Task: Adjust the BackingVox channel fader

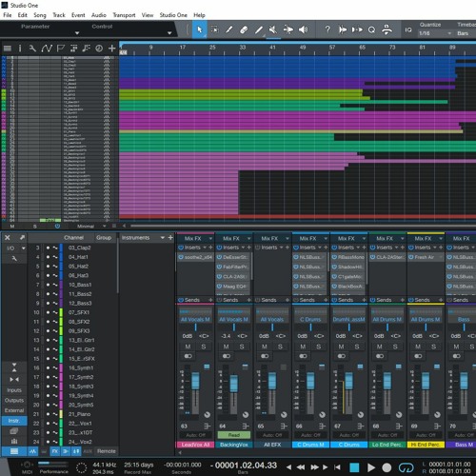Action: pos(234,384)
